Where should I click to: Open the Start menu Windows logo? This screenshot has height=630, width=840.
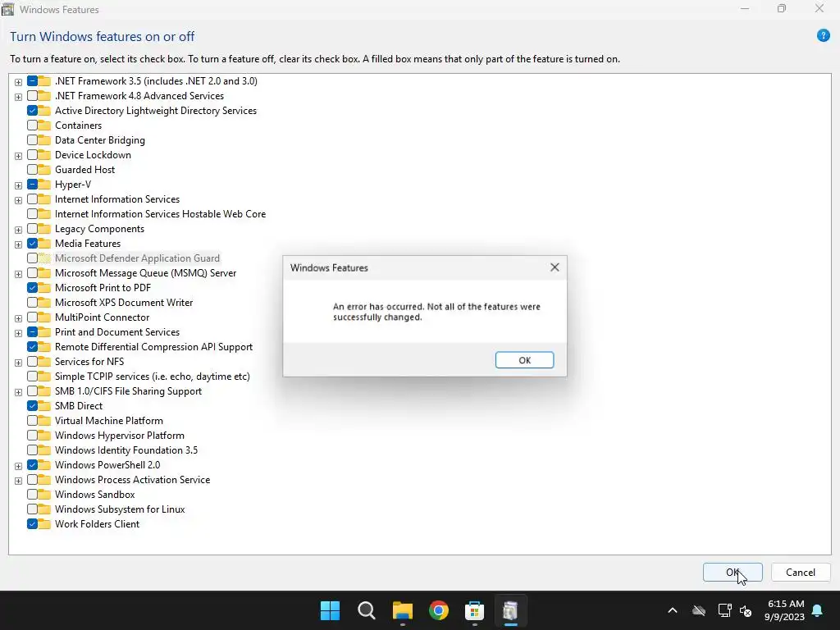coord(330,610)
